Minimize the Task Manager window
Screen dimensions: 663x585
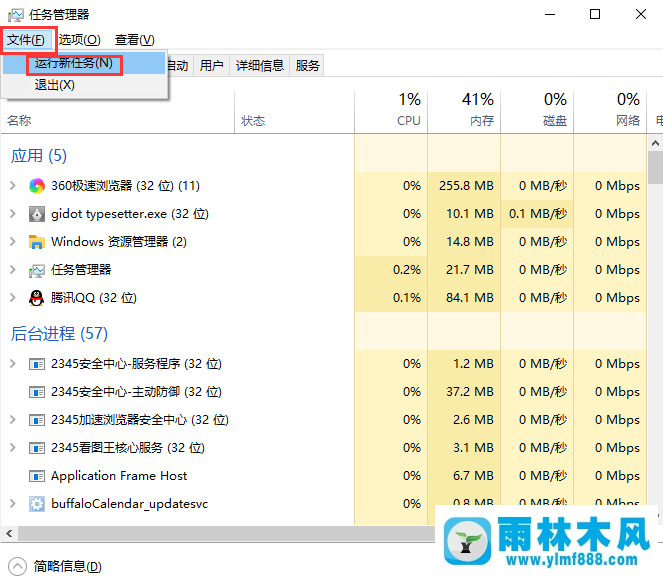coord(550,15)
